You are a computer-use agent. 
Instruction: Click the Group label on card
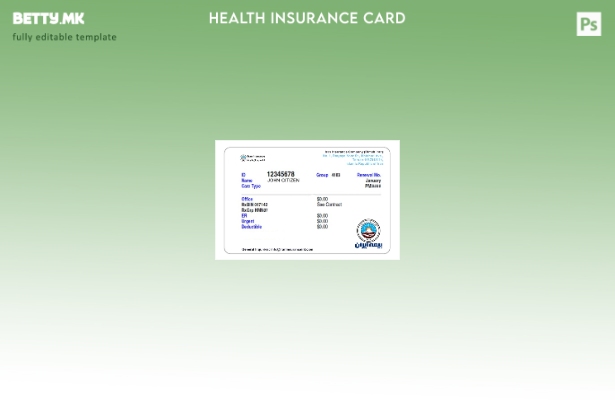coord(322,175)
